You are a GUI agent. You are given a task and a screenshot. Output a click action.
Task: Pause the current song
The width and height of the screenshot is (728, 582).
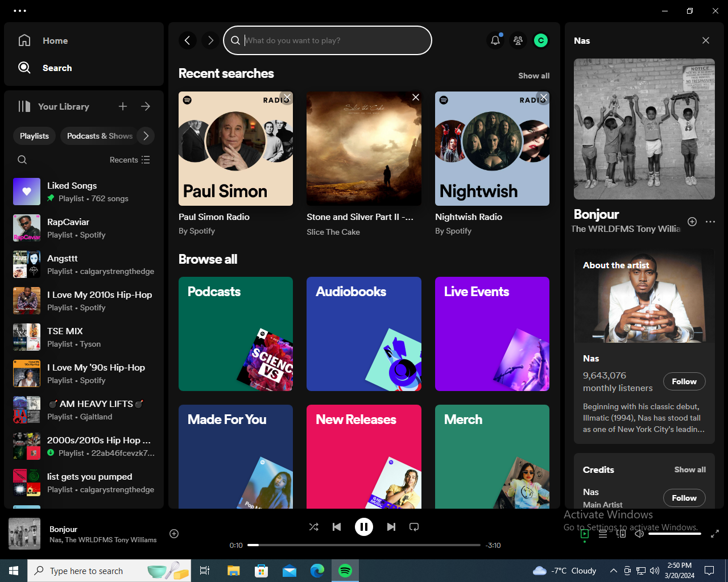click(364, 527)
